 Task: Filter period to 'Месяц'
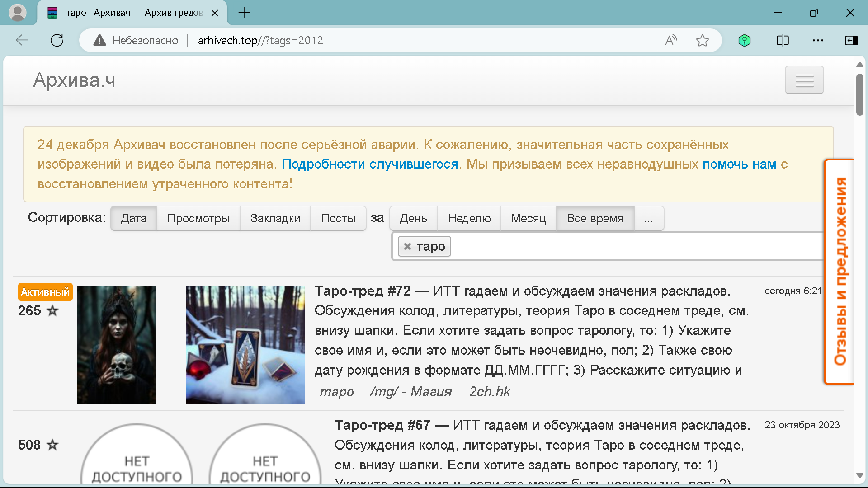(528, 218)
